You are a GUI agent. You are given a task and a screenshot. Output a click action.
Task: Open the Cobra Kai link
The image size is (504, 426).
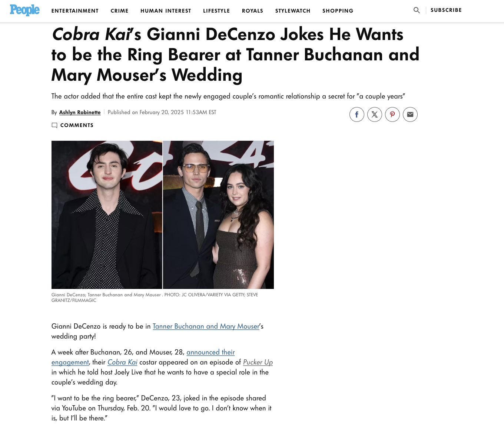122,362
